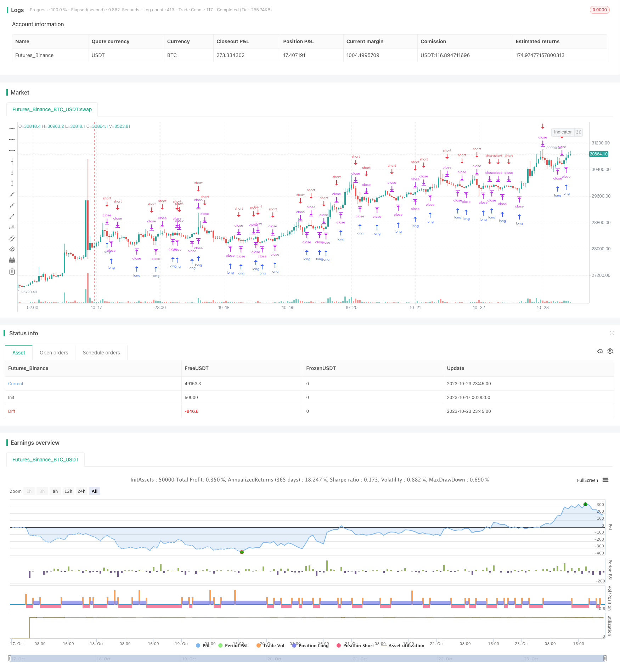Click the cloud download icon in Status info

coord(600,351)
